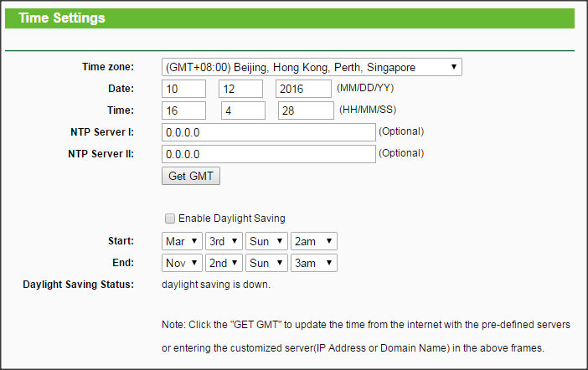Click the Note line mentioning GET GMT

[366, 325]
